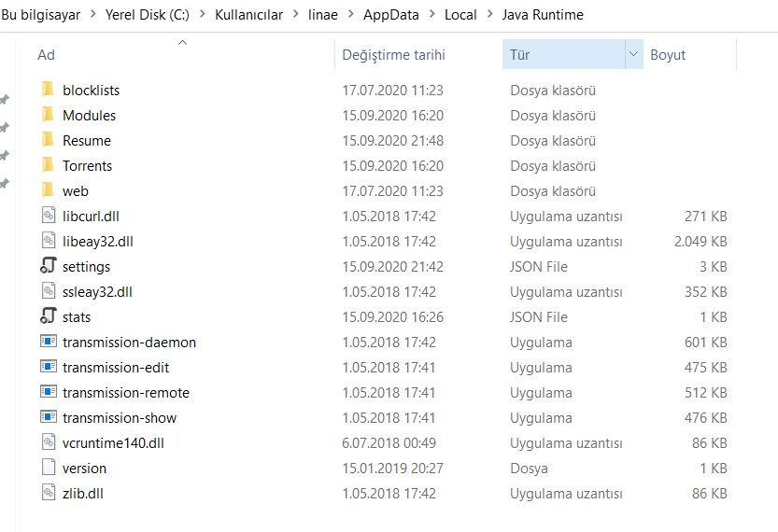Screen dimensions: 778x532
Task: Select the libeay32.dll file icon
Action: click(x=49, y=241)
